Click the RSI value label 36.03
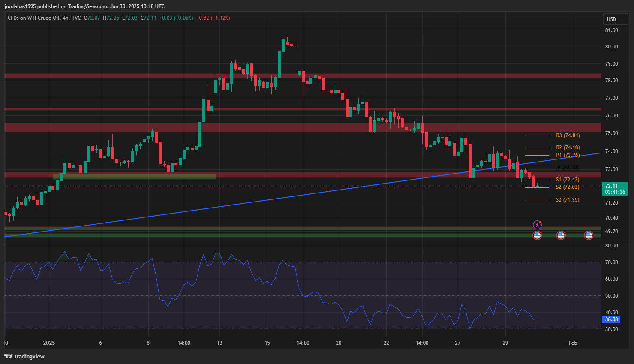634x364 pixels. point(611,319)
